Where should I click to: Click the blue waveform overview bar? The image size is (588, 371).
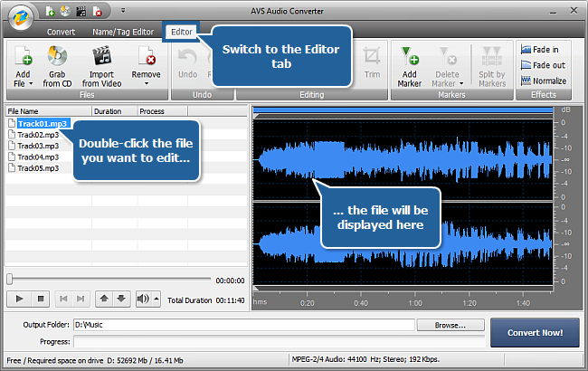coord(403,109)
